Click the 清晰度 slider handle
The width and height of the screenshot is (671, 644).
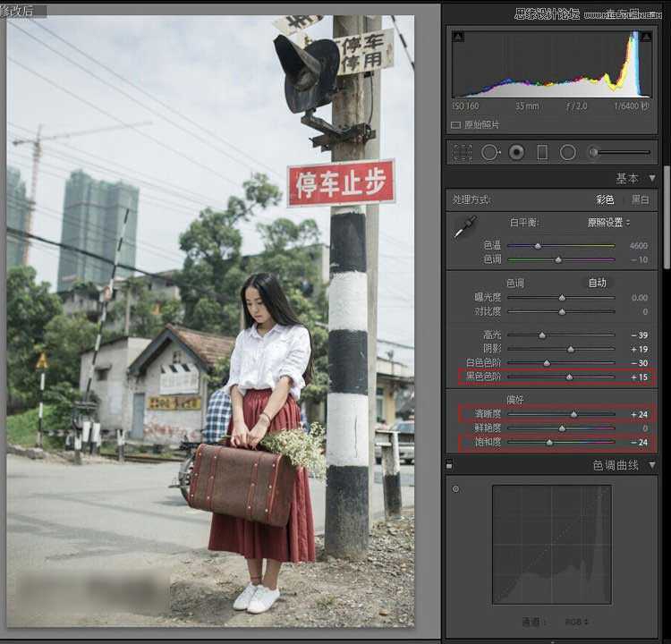point(573,415)
